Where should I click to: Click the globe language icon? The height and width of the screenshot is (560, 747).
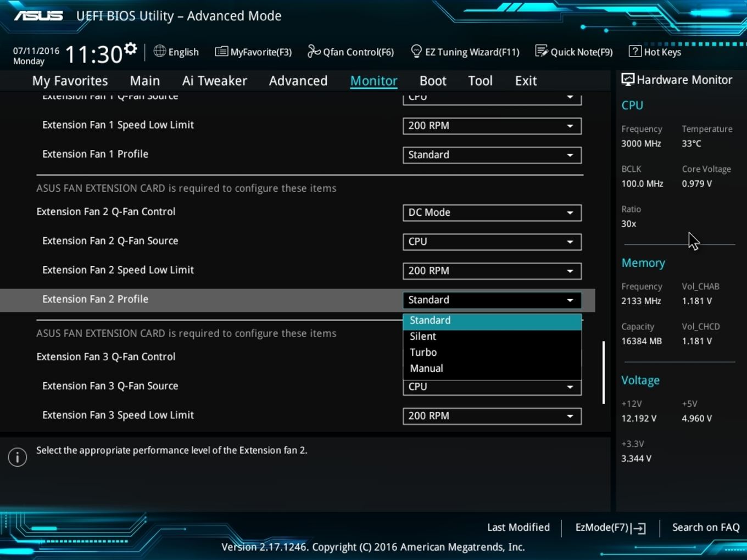click(x=159, y=51)
